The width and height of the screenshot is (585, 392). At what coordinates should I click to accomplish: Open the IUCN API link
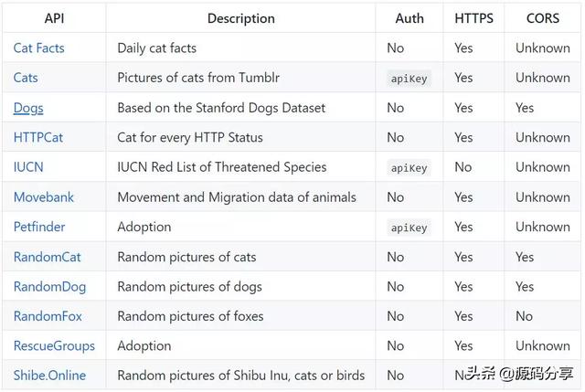point(28,167)
